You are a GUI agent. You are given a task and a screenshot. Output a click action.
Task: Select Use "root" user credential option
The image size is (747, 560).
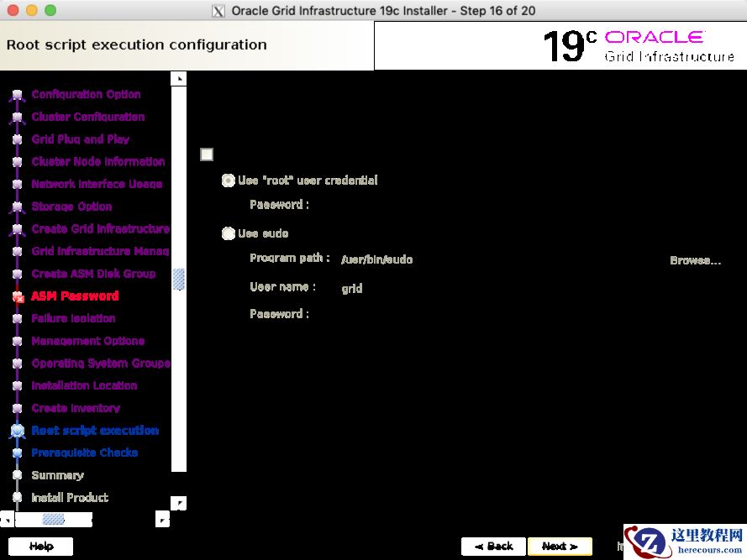tap(300, 181)
